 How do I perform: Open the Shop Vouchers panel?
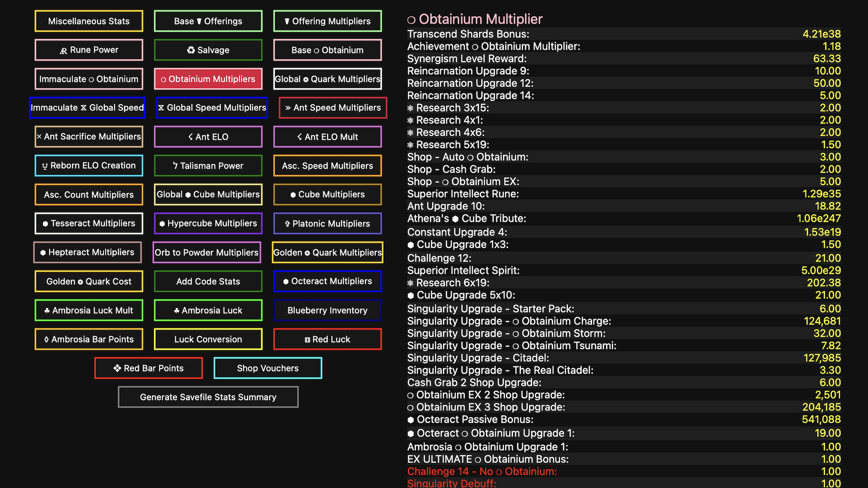(268, 368)
